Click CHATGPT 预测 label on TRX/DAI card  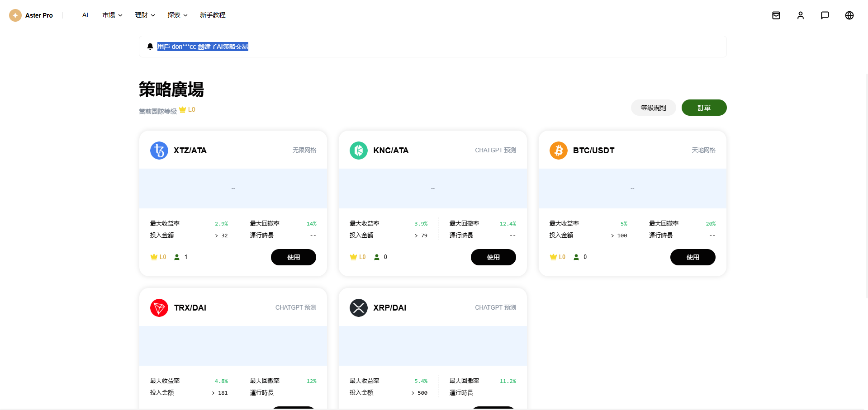point(296,307)
